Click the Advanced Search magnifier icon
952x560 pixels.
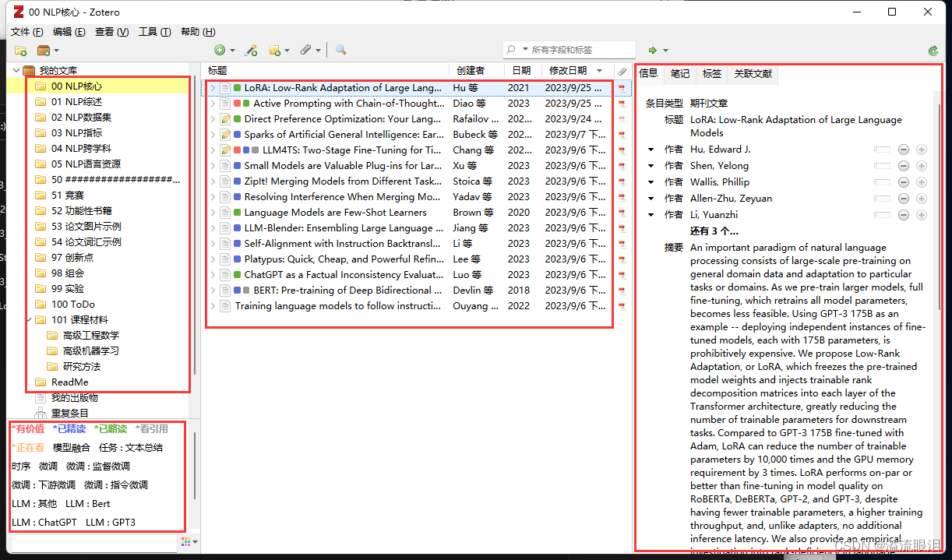tap(340, 50)
